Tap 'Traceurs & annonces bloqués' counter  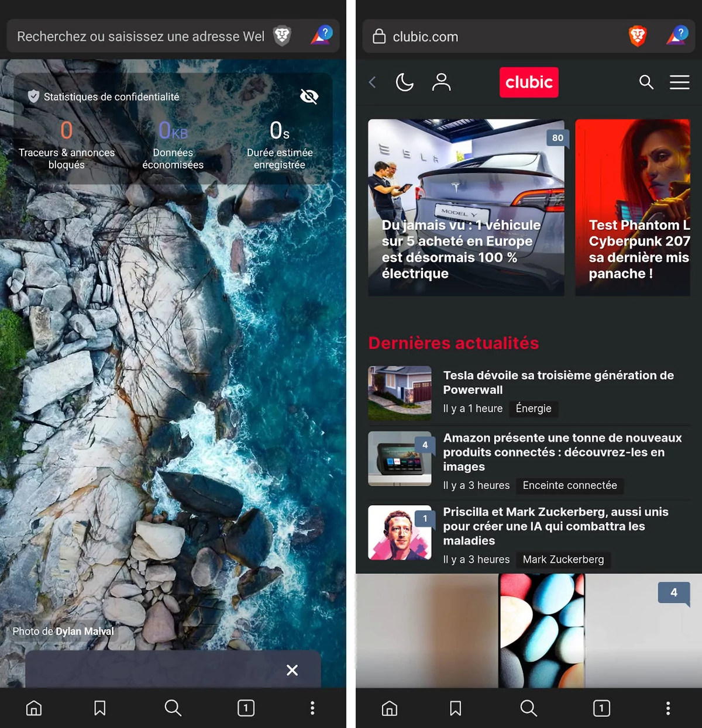[67, 145]
